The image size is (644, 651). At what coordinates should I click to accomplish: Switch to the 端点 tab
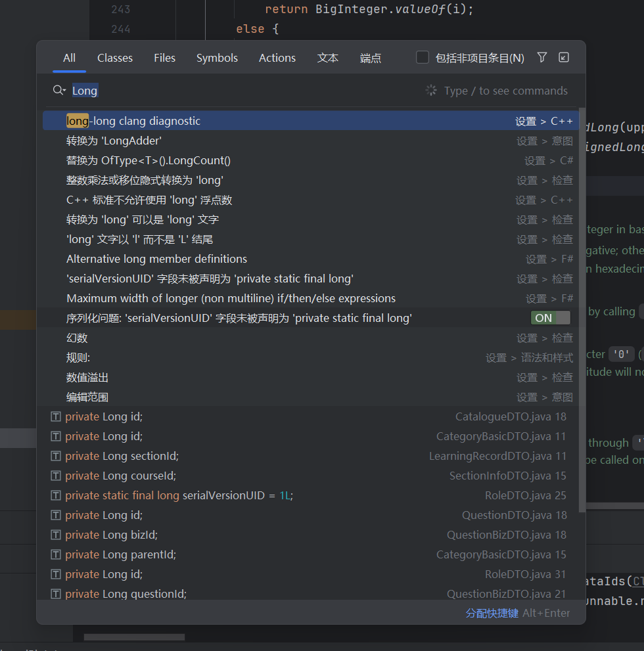(x=371, y=58)
